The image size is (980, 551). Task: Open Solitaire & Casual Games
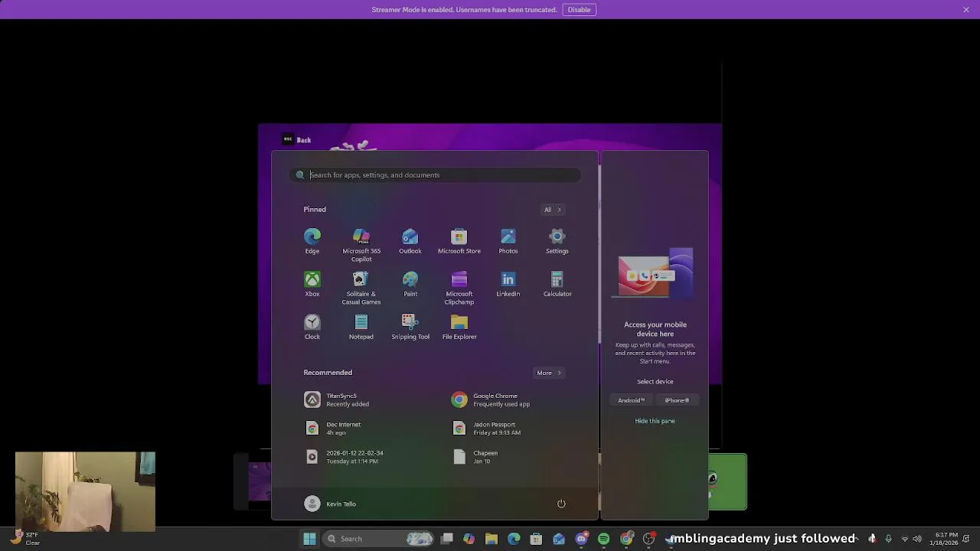coord(361,288)
